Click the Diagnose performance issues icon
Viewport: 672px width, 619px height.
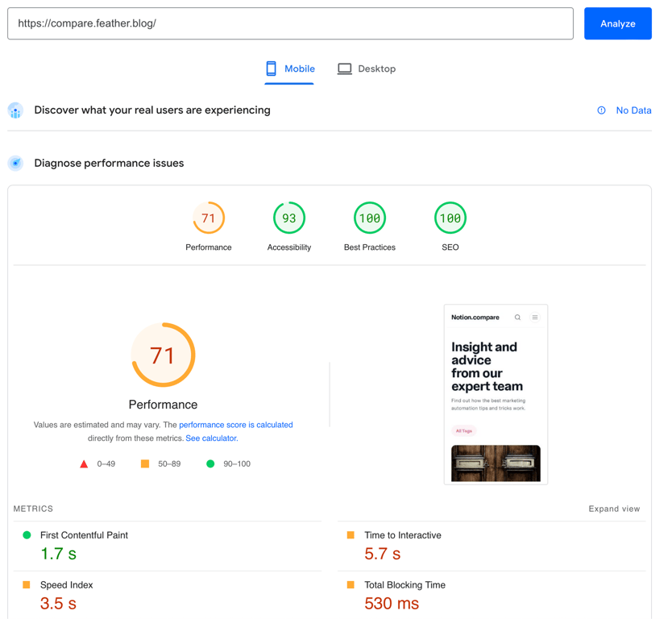click(x=15, y=164)
